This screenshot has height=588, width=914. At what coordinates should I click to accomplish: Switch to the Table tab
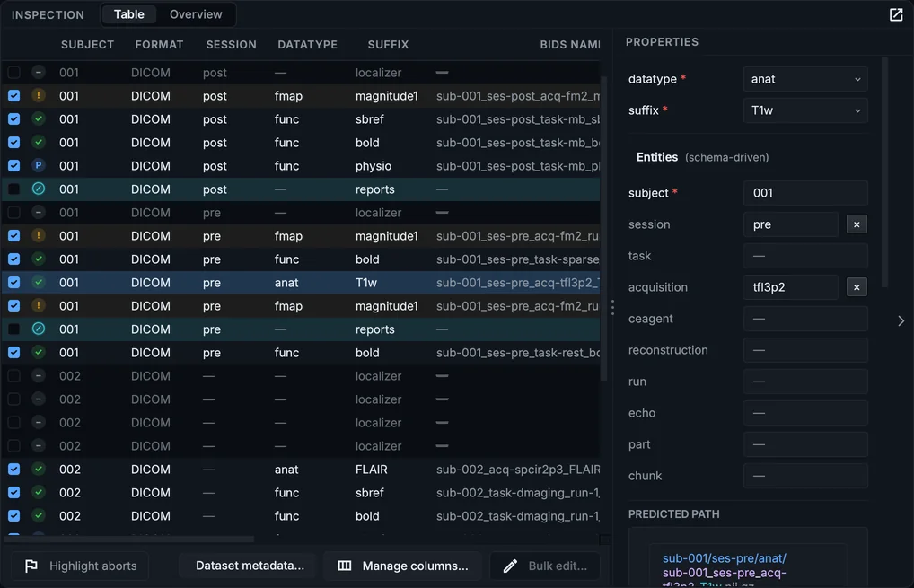pos(128,14)
